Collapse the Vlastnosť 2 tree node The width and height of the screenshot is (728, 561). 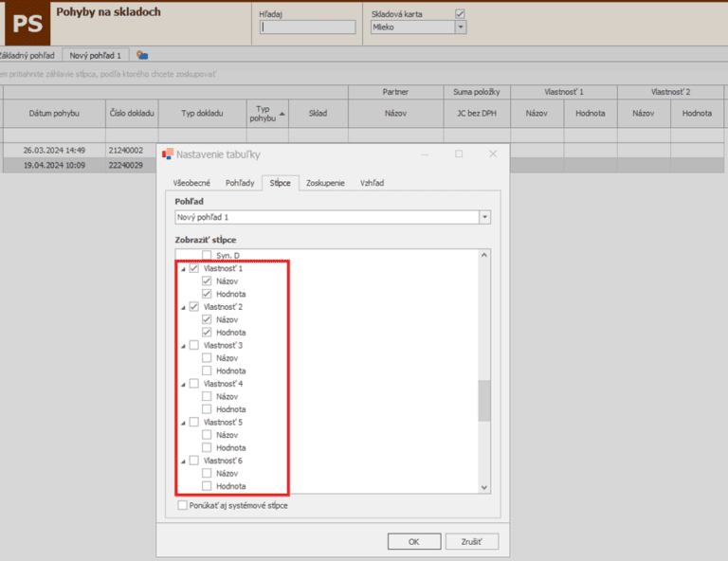[x=182, y=307]
